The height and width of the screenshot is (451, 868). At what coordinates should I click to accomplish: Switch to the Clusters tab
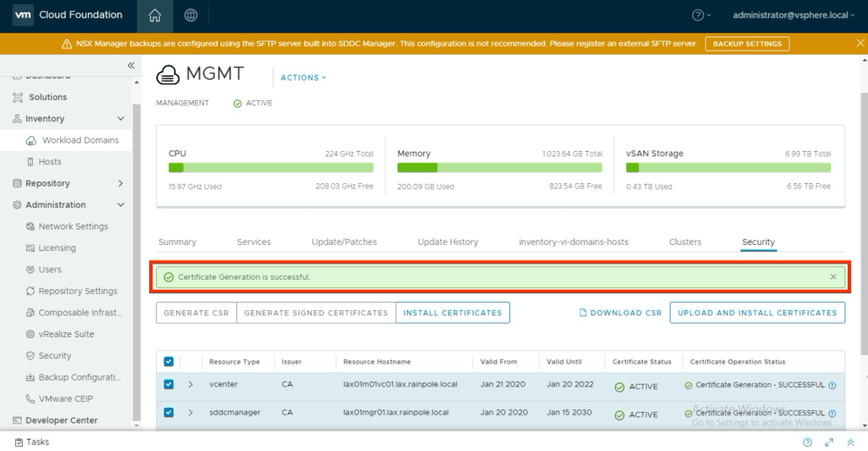(x=685, y=242)
